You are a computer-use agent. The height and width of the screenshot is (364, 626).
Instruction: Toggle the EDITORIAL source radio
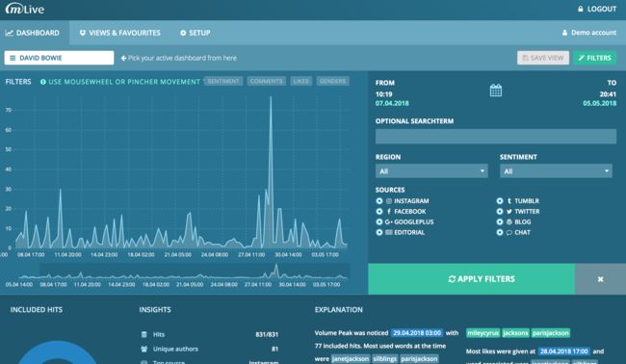click(379, 232)
